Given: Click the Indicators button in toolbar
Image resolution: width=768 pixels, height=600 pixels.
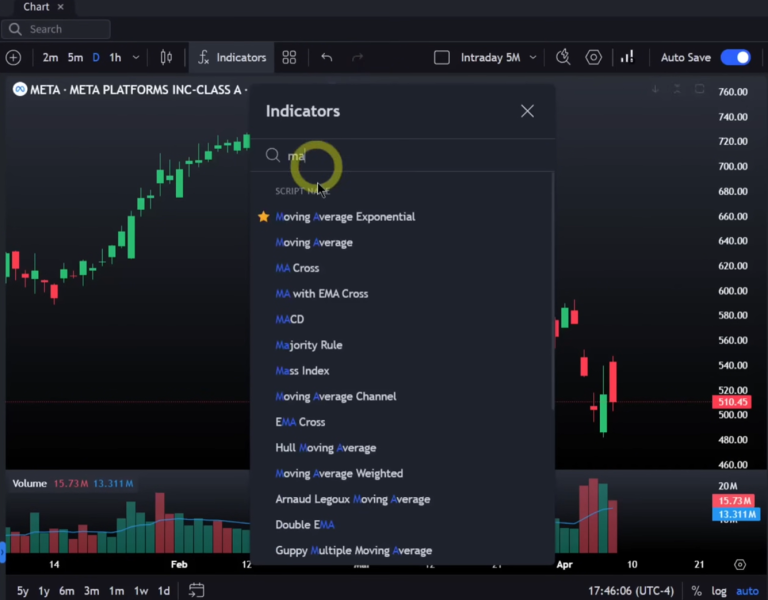Looking at the screenshot, I should [232, 58].
